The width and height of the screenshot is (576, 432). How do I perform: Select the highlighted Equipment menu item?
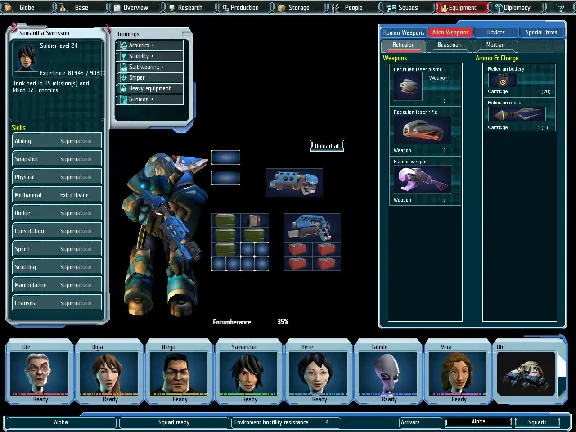click(461, 7)
